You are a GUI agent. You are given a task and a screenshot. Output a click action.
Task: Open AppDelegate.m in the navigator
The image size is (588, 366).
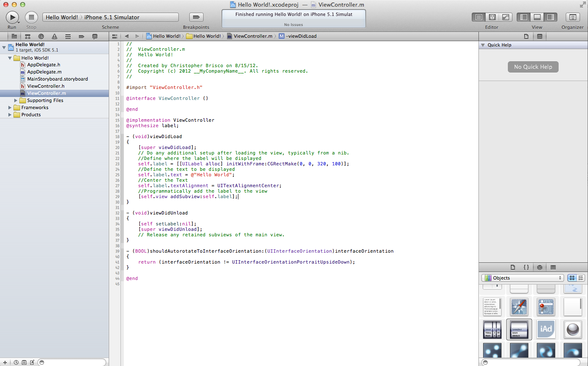44,72
